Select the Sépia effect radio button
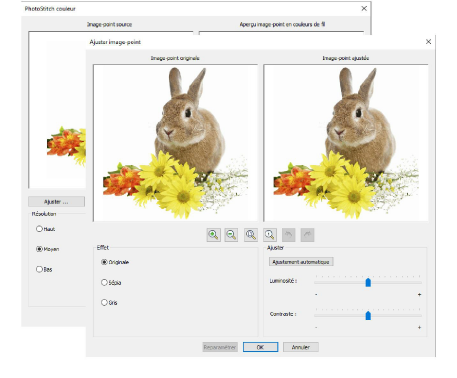This screenshot has width=457, height=378. click(104, 283)
